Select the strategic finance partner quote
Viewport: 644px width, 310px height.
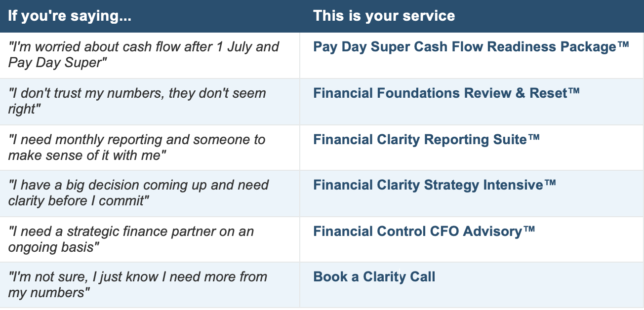[131, 239]
